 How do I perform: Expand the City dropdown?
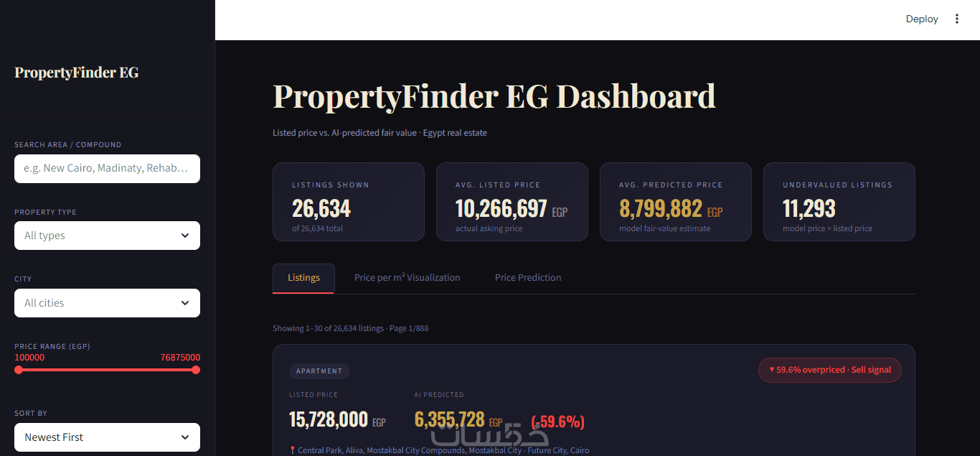[x=107, y=303]
